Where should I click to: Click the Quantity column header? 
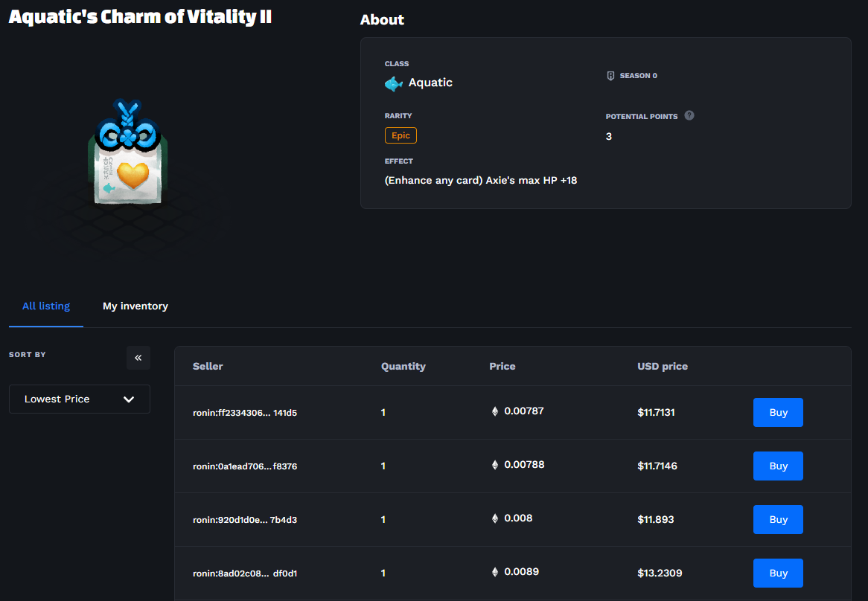coord(403,367)
